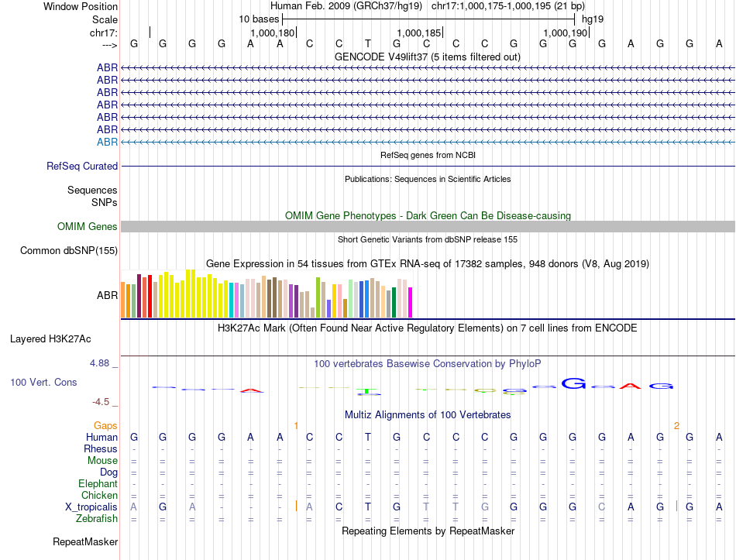Click the 10 bases scale label
The height and width of the screenshot is (560, 736).
coord(259,19)
